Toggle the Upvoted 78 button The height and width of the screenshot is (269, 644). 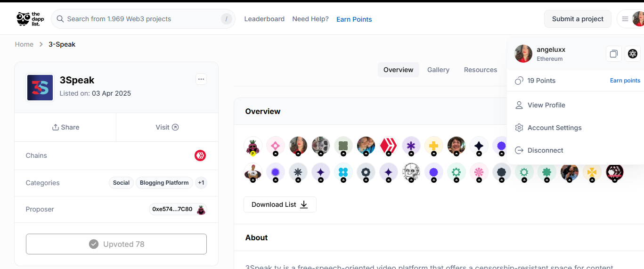(x=116, y=244)
